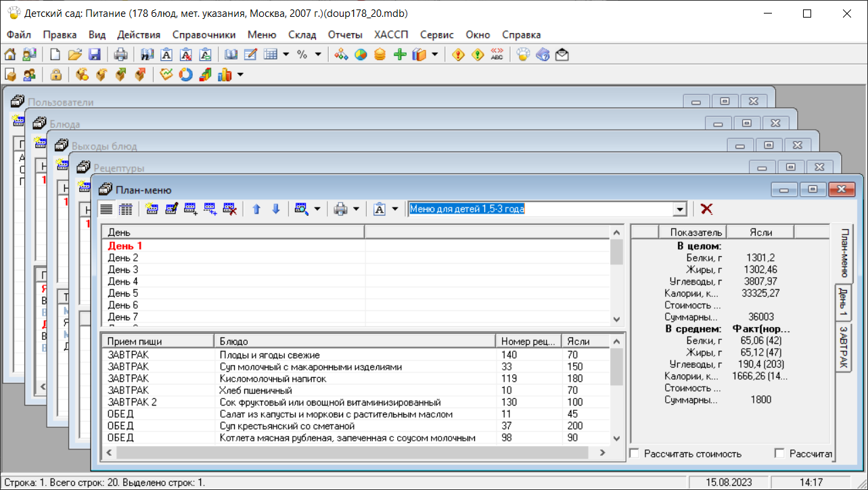Open database with the folder icon
Image resolution: width=868 pixels, height=490 pixels.
pyautogui.click(x=74, y=55)
